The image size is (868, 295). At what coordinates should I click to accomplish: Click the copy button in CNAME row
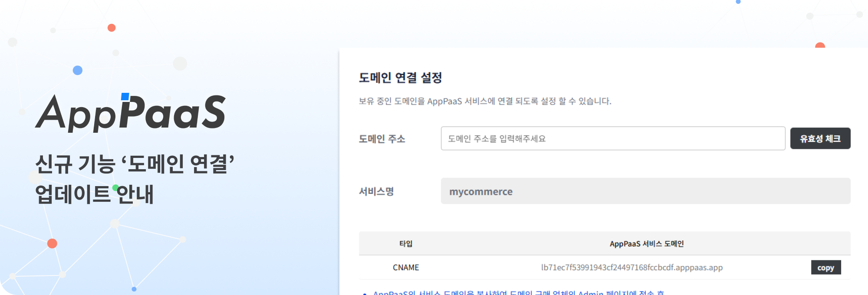pyautogui.click(x=826, y=267)
